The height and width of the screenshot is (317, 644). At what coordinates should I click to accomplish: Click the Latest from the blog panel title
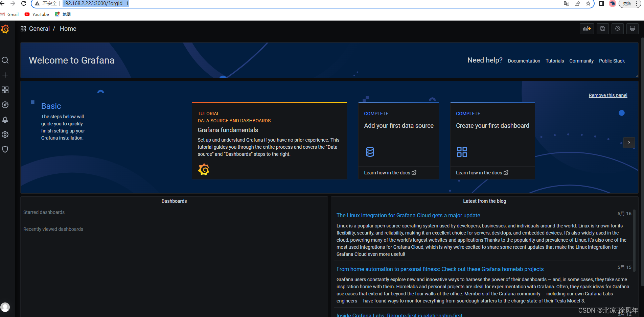click(x=484, y=201)
